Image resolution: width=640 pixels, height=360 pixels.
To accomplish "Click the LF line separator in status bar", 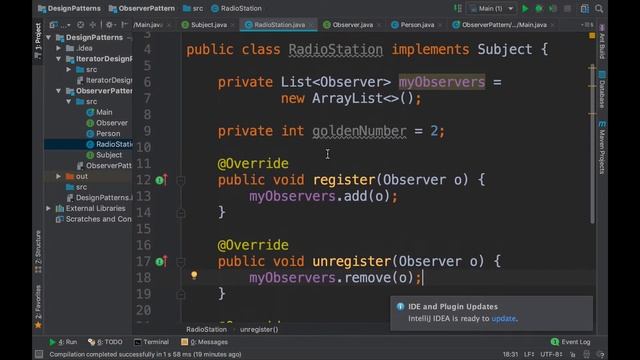I will click(x=529, y=355).
